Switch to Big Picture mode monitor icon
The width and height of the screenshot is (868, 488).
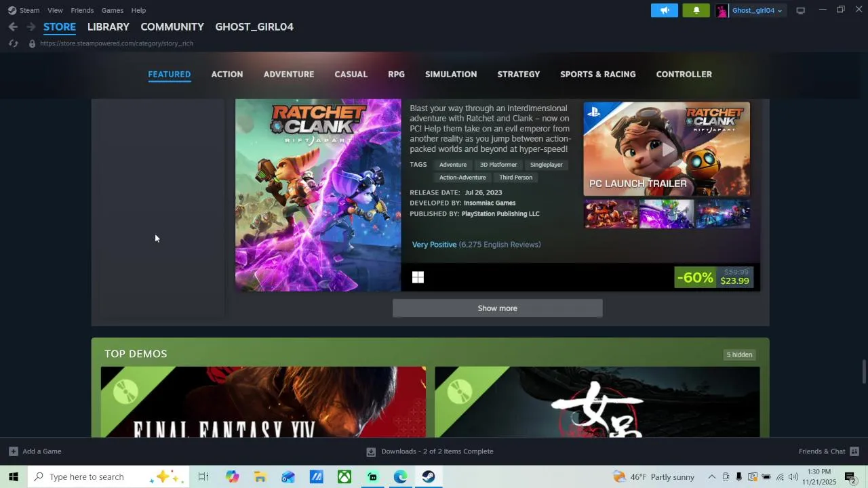tap(801, 10)
